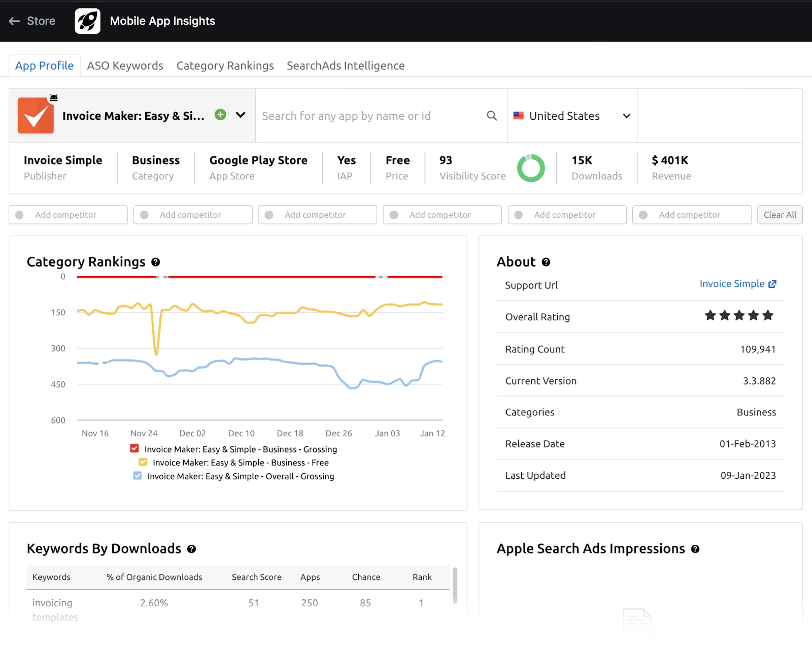Open the SearchAds Intelligence tab
Image resolution: width=812 pixels, height=652 pixels.
click(345, 65)
